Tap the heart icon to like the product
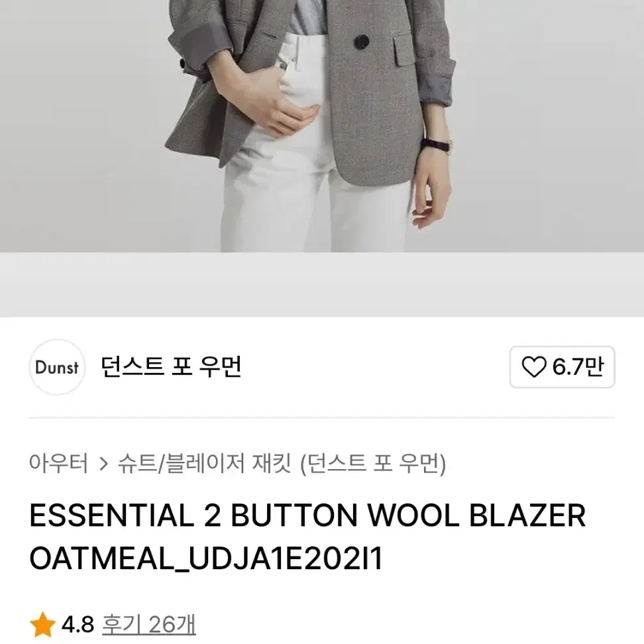This screenshot has height=644, width=644. tap(533, 367)
